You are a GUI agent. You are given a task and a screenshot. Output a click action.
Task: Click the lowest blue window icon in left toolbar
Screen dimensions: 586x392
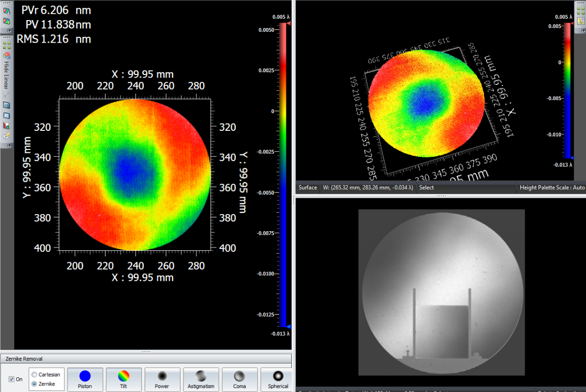pos(6,115)
